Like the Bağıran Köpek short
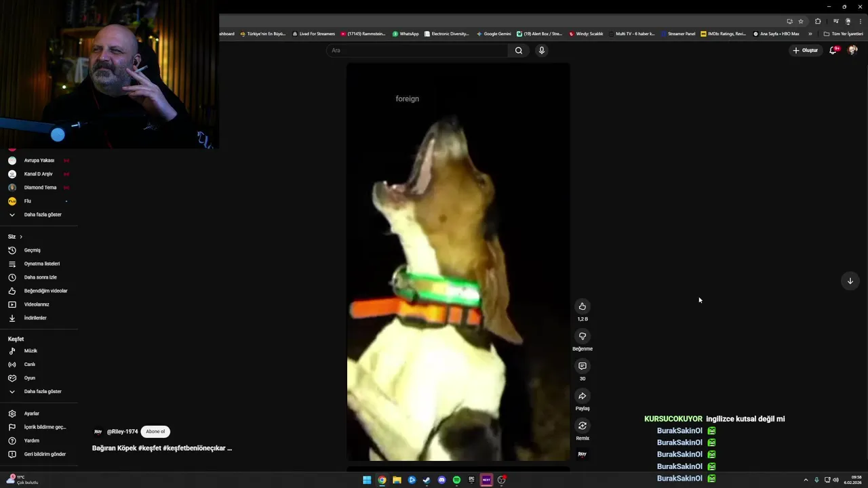This screenshot has width=868, height=488. coord(582,306)
